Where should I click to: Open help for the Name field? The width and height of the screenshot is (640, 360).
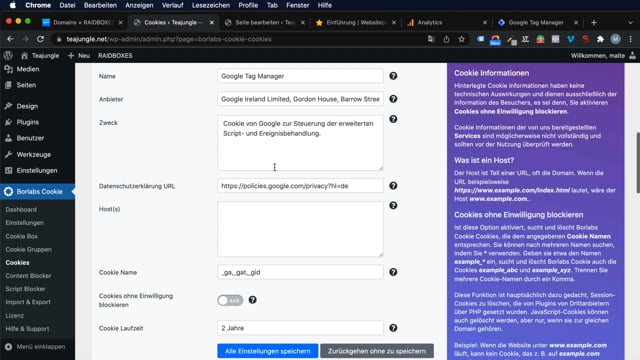(x=393, y=76)
